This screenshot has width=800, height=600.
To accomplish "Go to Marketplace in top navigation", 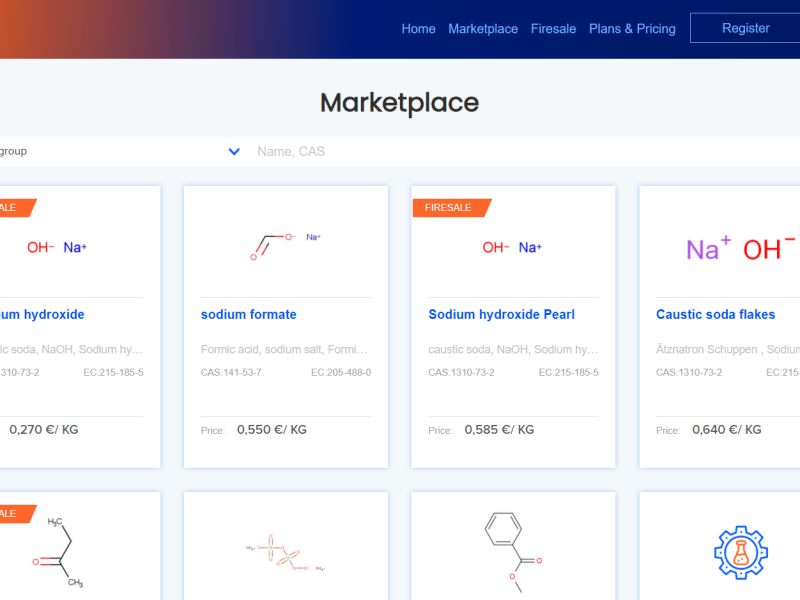I will pyautogui.click(x=483, y=29).
